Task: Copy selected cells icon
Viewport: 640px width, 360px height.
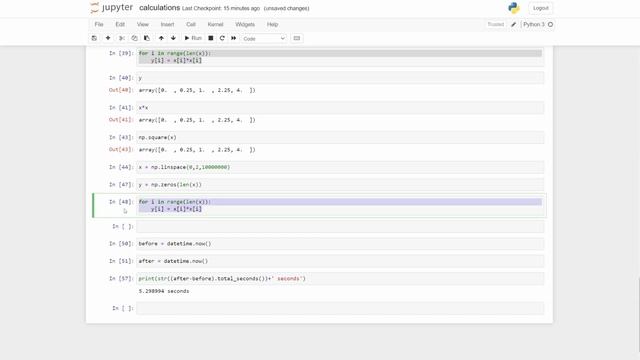Action: click(134, 38)
